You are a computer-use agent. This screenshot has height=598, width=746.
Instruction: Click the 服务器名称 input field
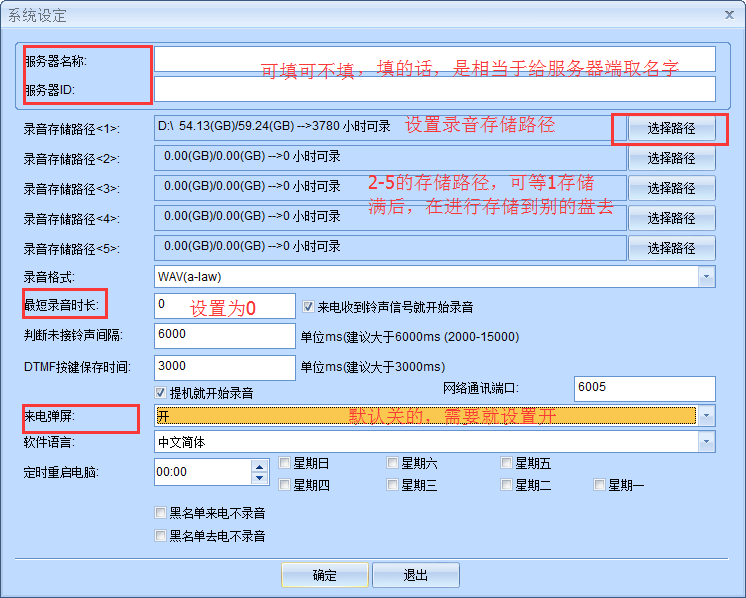(434, 59)
